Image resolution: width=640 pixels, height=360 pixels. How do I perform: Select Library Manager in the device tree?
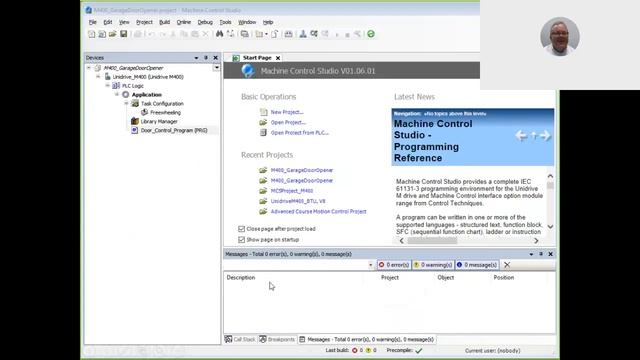point(159,122)
